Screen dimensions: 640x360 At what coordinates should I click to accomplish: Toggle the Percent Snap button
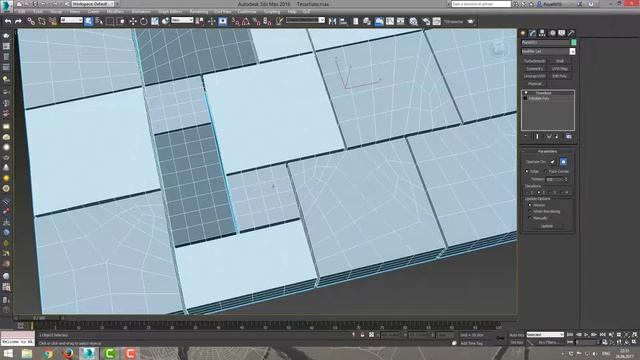coord(256,21)
